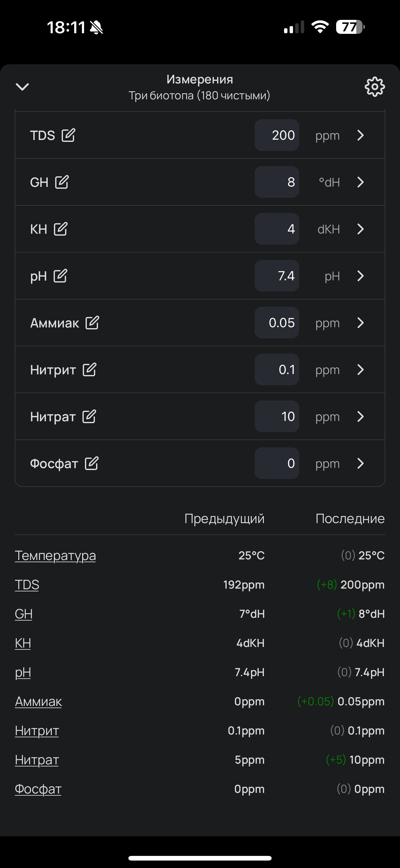Collapse the Измерения sheet with the down chevron
Image resolution: width=400 pixels, height=868 pixels.
click(23, 87)
